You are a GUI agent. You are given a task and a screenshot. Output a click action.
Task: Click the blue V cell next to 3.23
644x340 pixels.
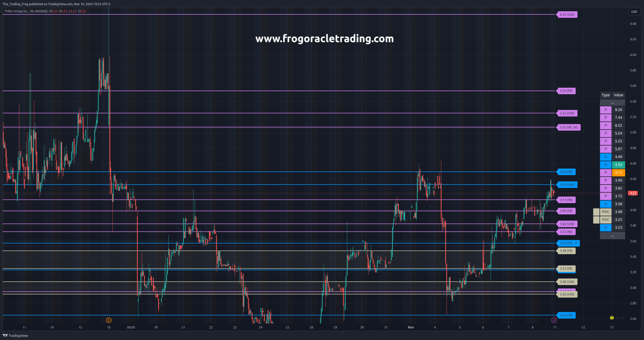pyautogui.click(x=605, y=227)
